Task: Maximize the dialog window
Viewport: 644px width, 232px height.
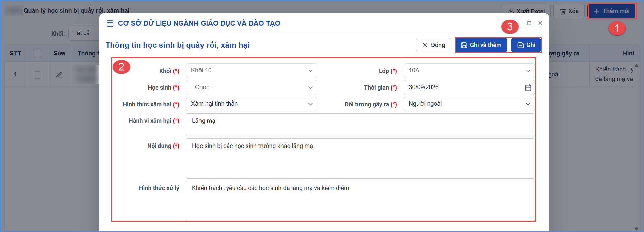Action: click(529, 23)
